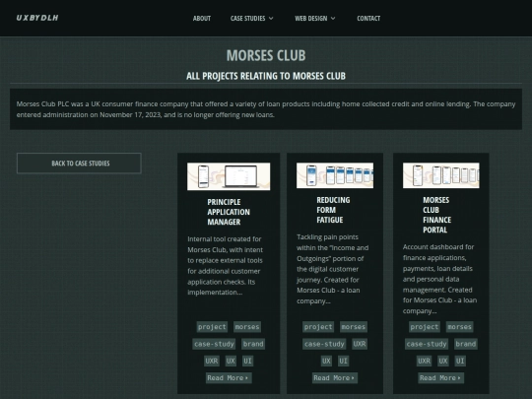
Task: Select brand tag on Principle Application Manager card
Action: coord(253,344)
